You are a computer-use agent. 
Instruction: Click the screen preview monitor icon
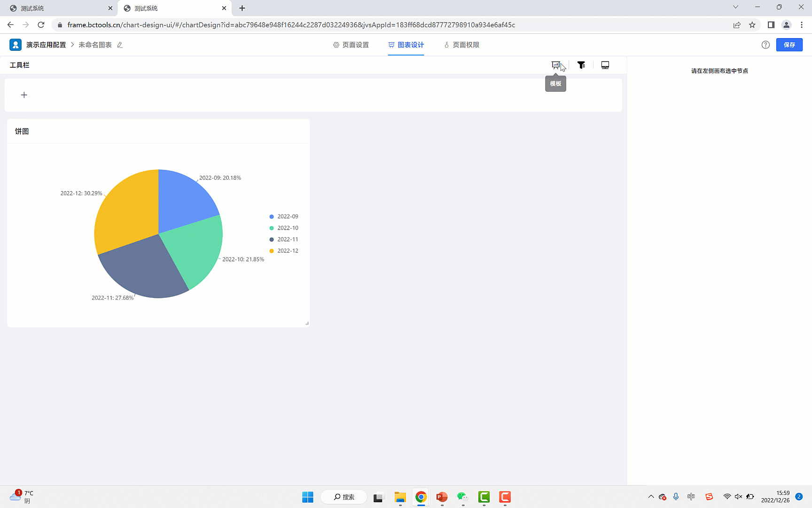(x=605, y=65)
